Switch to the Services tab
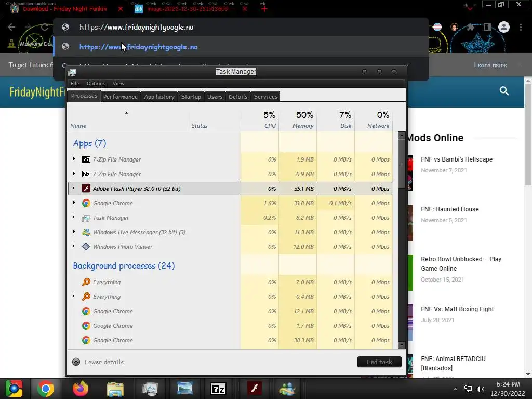Image resolution: width=532 pixels, height=399 pixels. (265, 96)
